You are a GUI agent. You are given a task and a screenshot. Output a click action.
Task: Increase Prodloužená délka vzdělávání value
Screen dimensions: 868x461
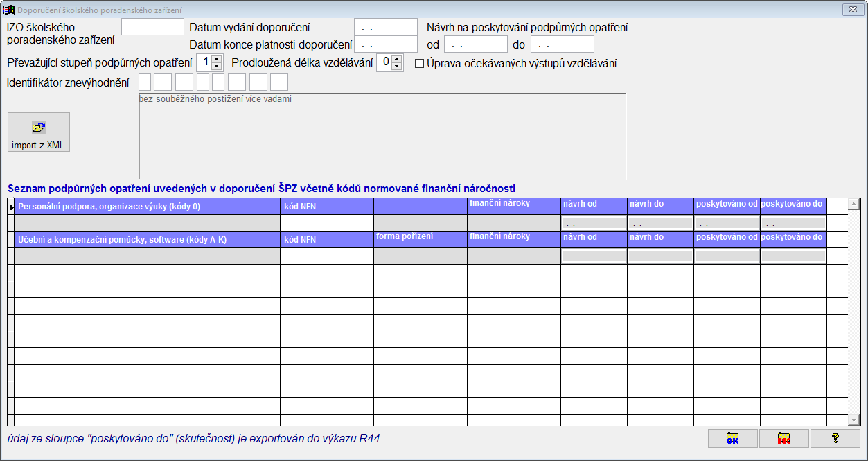(x=397, y=59)
